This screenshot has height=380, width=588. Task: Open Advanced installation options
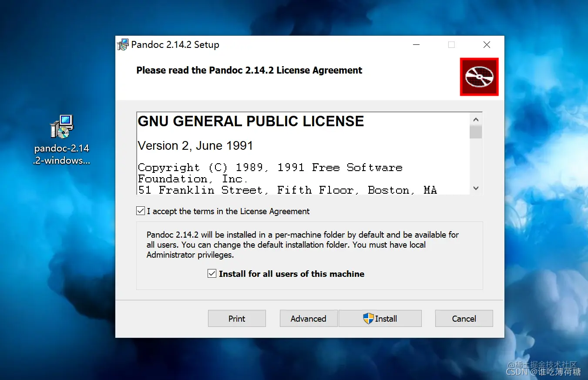click(x=309, y=319)
